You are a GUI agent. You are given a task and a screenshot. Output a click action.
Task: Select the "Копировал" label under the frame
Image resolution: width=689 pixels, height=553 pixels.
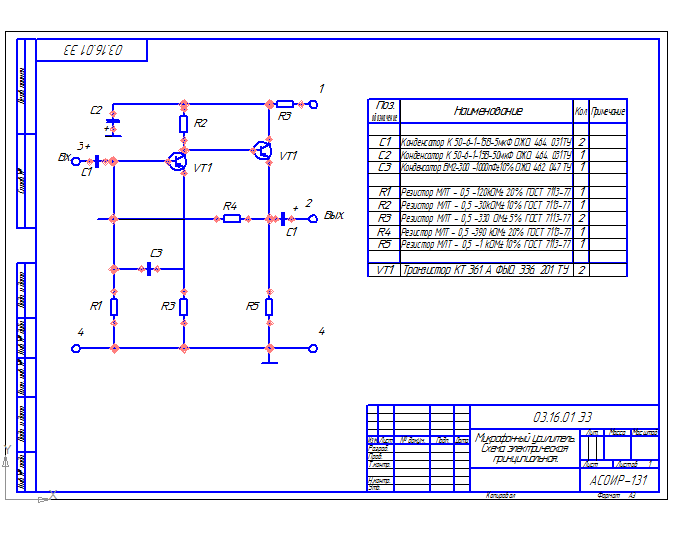pyautogui.click(x=500, y=496)
